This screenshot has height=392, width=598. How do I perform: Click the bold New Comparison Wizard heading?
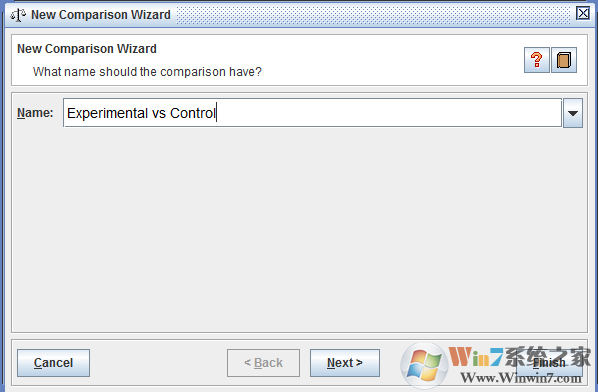point(87,49)
